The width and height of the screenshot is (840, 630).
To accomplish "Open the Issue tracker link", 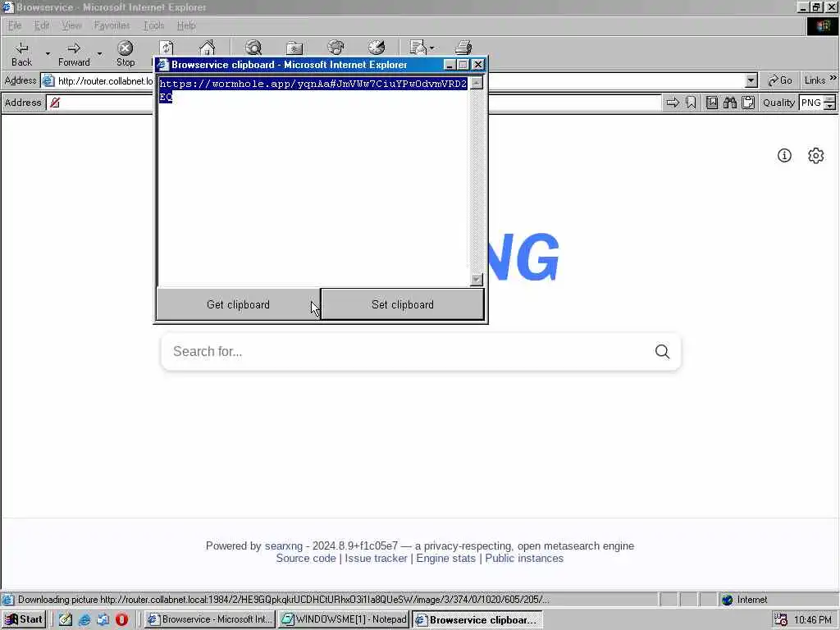I will (x=376, y=558).
